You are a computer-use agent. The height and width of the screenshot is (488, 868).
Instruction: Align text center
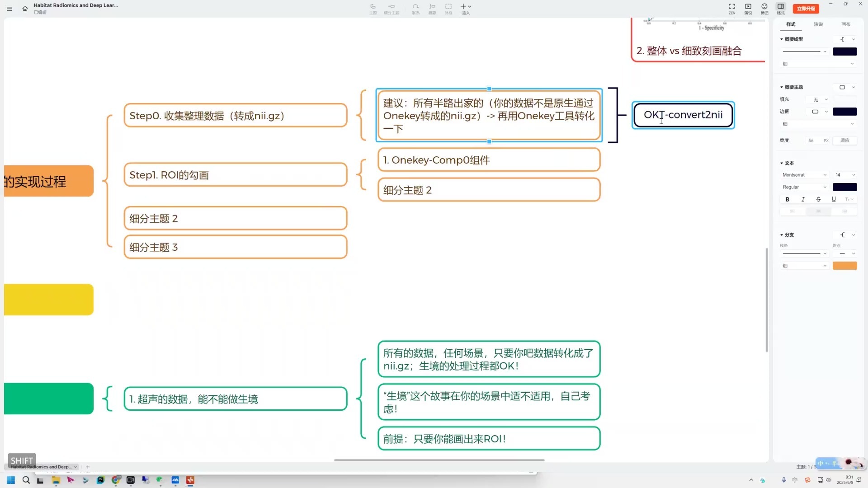click(818, 211)
